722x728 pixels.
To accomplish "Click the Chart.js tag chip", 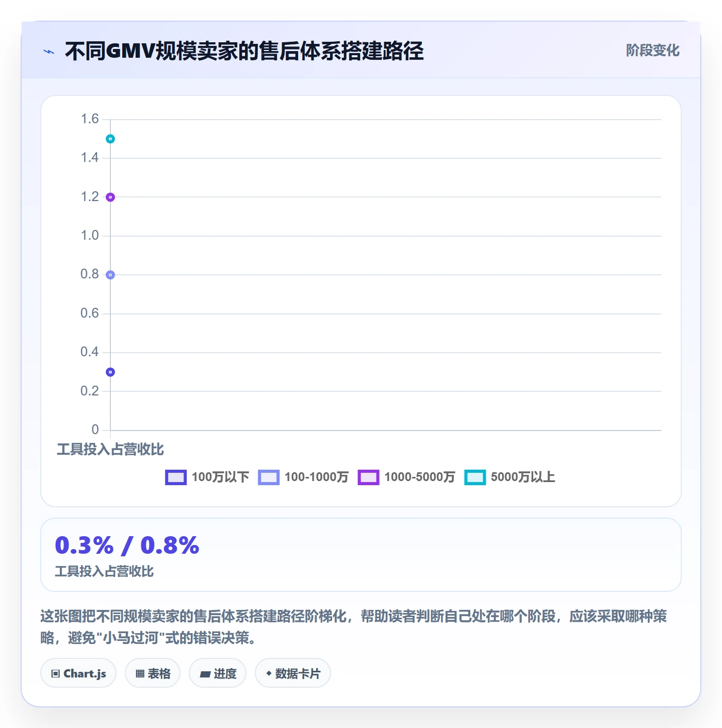I will pyautogui.click(x=78, y=673).
